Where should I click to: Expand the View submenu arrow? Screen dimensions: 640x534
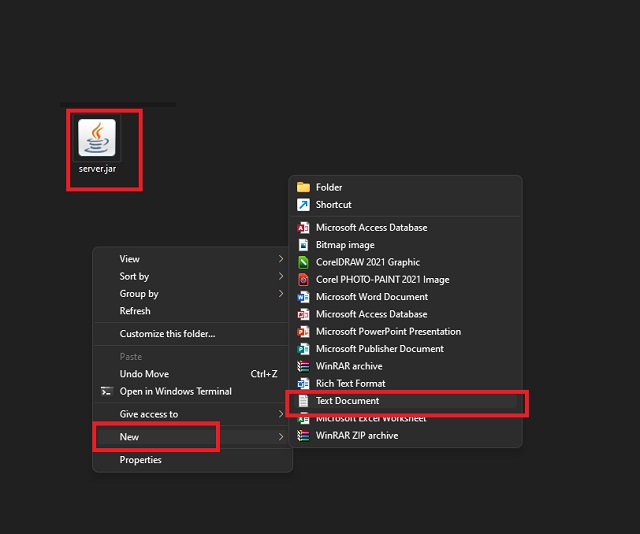tap(281, 259)
